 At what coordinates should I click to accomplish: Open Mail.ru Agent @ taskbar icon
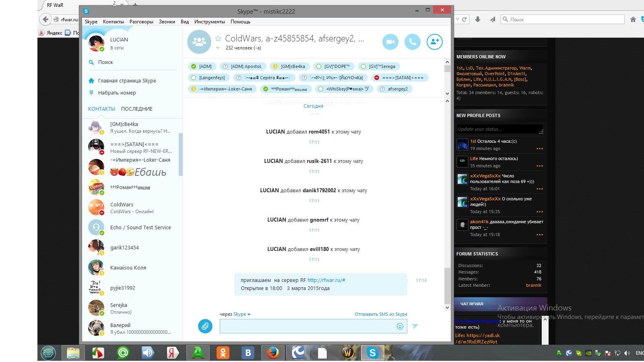(x=123, y=353)
